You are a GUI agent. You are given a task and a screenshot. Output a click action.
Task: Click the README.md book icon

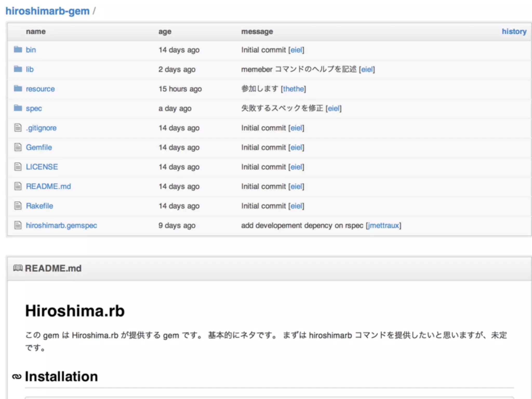(18, 268)
